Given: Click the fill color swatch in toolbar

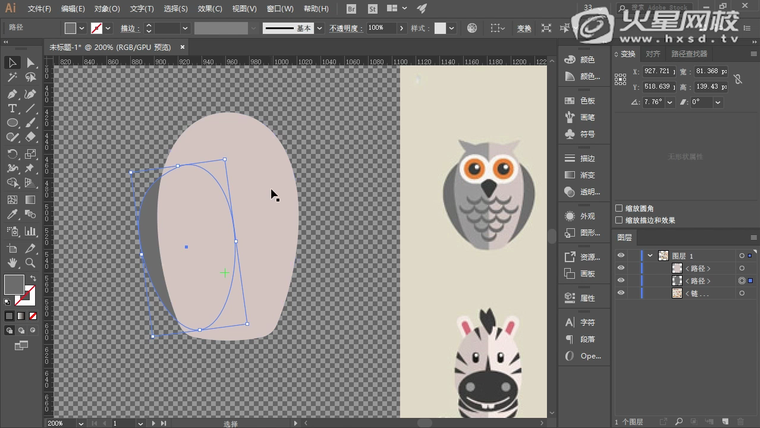Looking at the screenshot, I should 14,285.
